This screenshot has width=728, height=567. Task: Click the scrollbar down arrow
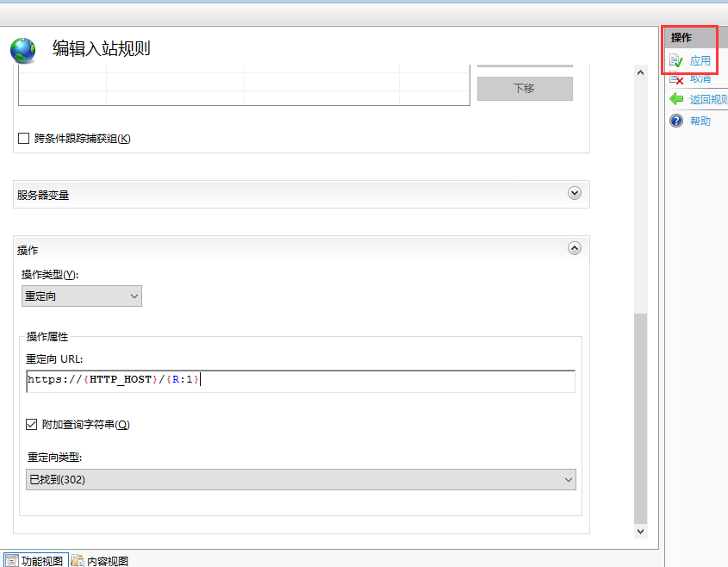(x=641, y=532)
